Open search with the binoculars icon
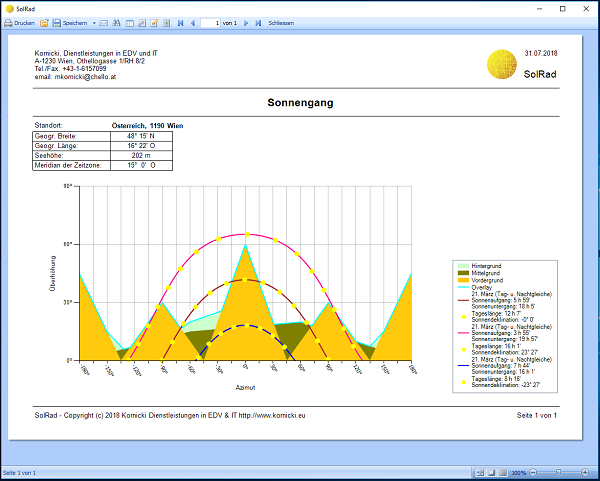Screen dimensions: 600x481 117,22
